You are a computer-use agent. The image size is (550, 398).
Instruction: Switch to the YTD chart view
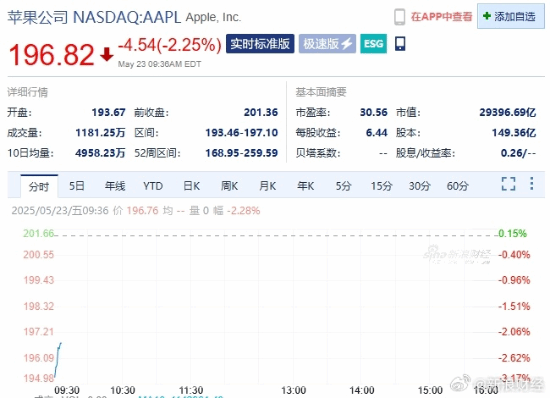coord(153,185)
